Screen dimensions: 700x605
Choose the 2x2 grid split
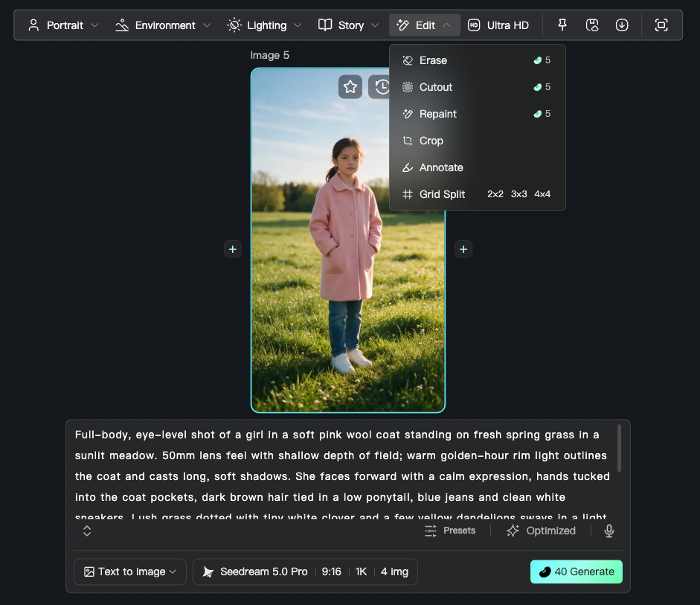(x=495, y=194)
